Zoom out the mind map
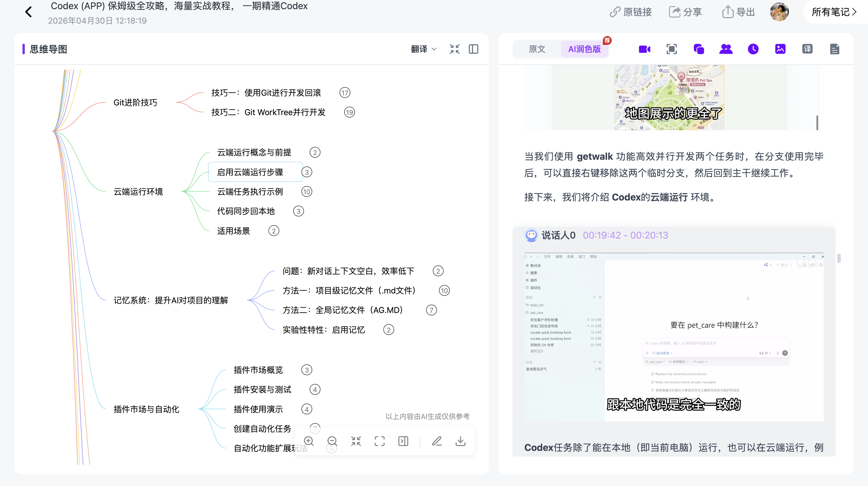 (332, 441)
